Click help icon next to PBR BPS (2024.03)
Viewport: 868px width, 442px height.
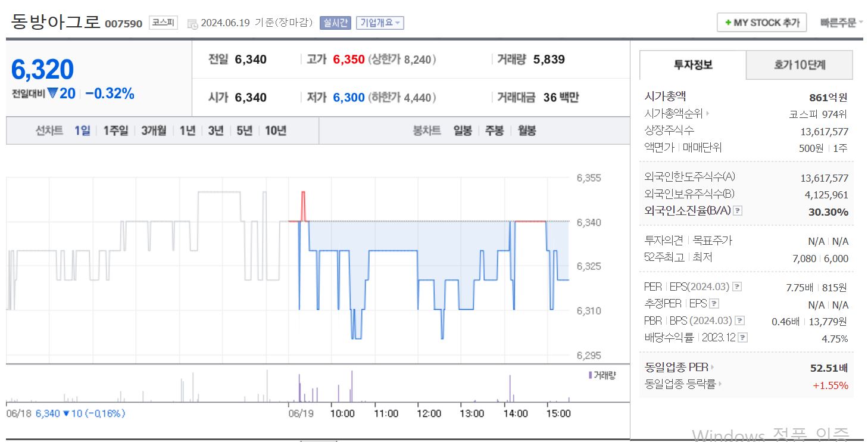tap(740, 321)
